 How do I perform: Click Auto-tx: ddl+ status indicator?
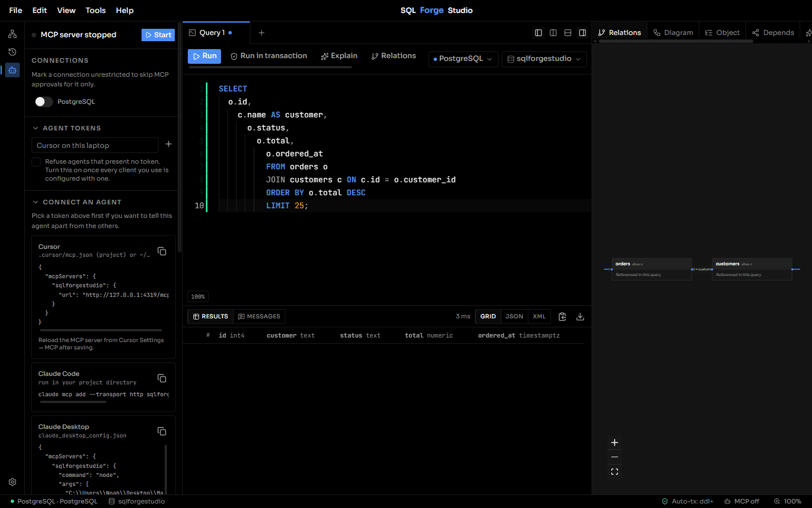[x=687, y=501]
